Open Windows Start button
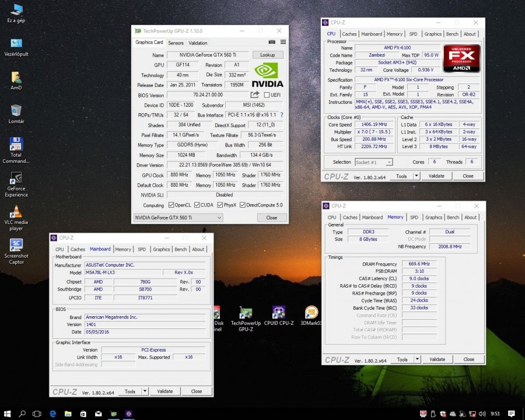 (x=7, y=414)
